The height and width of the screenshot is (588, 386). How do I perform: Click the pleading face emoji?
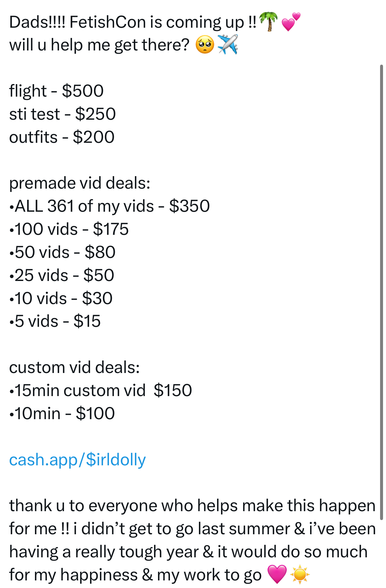point(205,45)
